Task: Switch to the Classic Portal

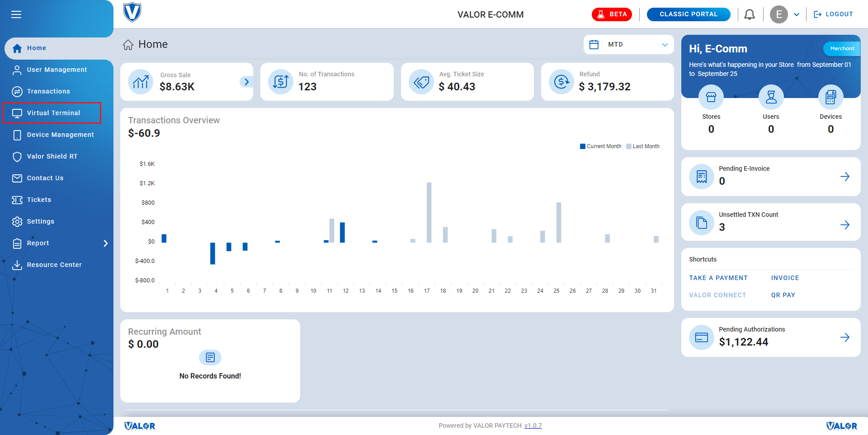Action: tap(689, 14)
